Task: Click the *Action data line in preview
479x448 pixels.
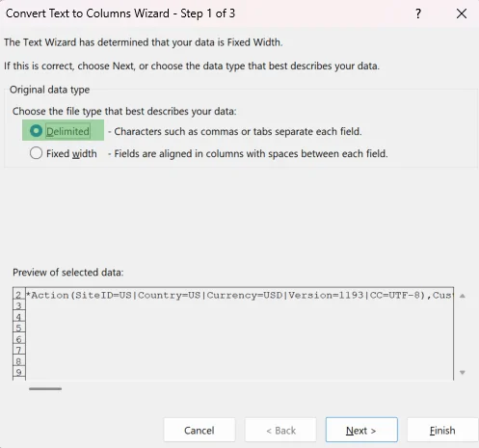Action: pos(239,295)
